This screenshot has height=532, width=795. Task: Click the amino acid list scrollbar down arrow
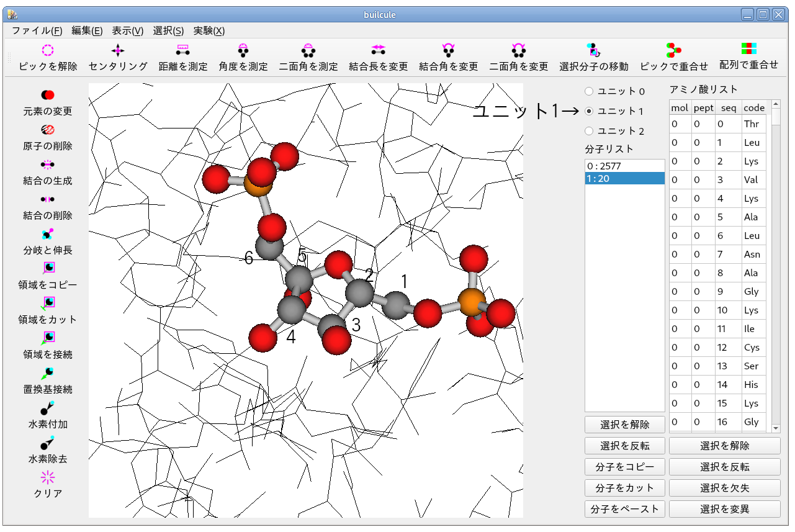click(776, 428)
